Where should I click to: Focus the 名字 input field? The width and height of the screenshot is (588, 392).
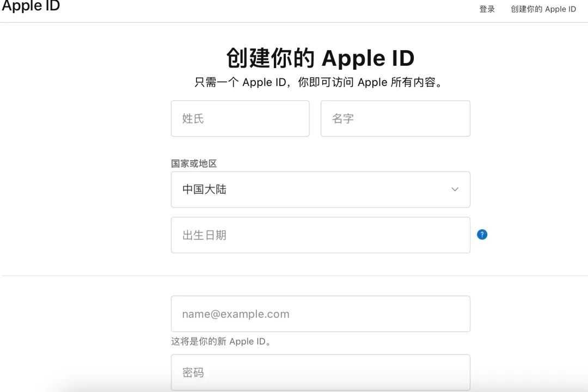[x=395, y=119]
